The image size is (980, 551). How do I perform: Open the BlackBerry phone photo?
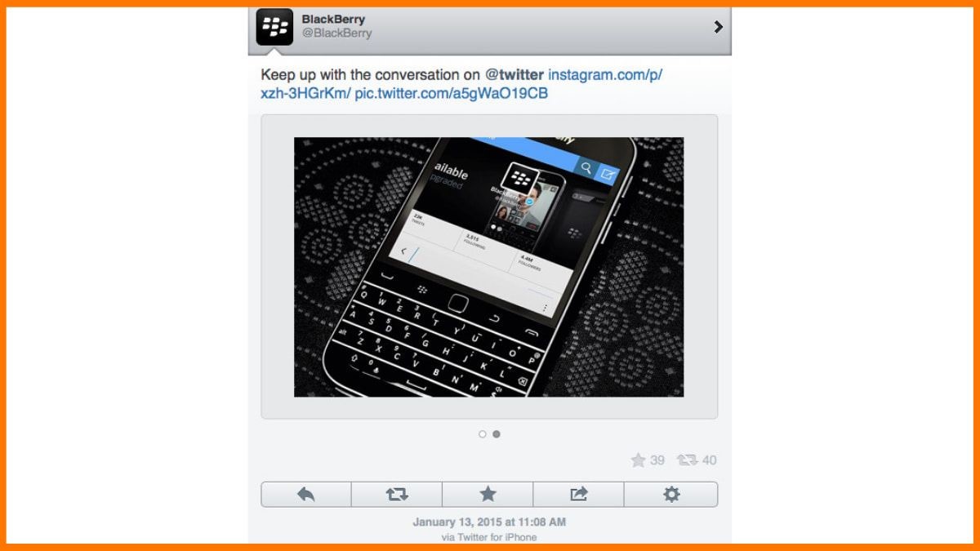(488, 267)
